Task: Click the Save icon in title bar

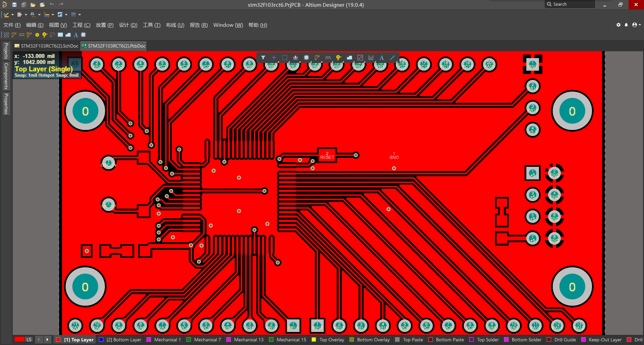Action: pyautogui.click(x=14, y=5)
